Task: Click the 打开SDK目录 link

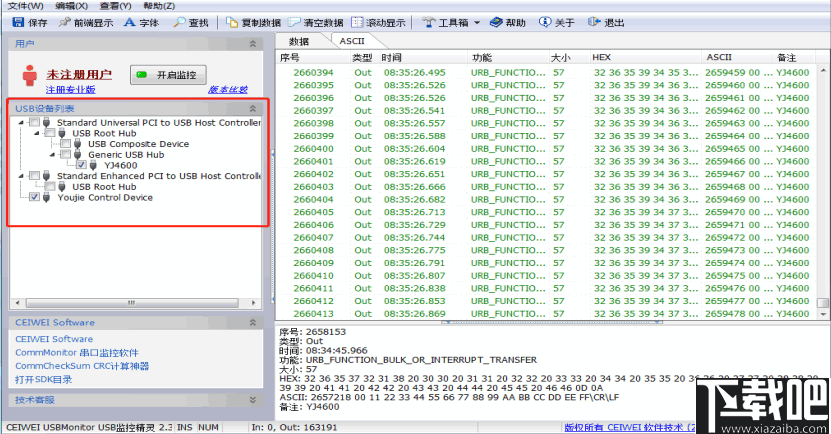Action: pyautogui.click(x=43, y=379)
